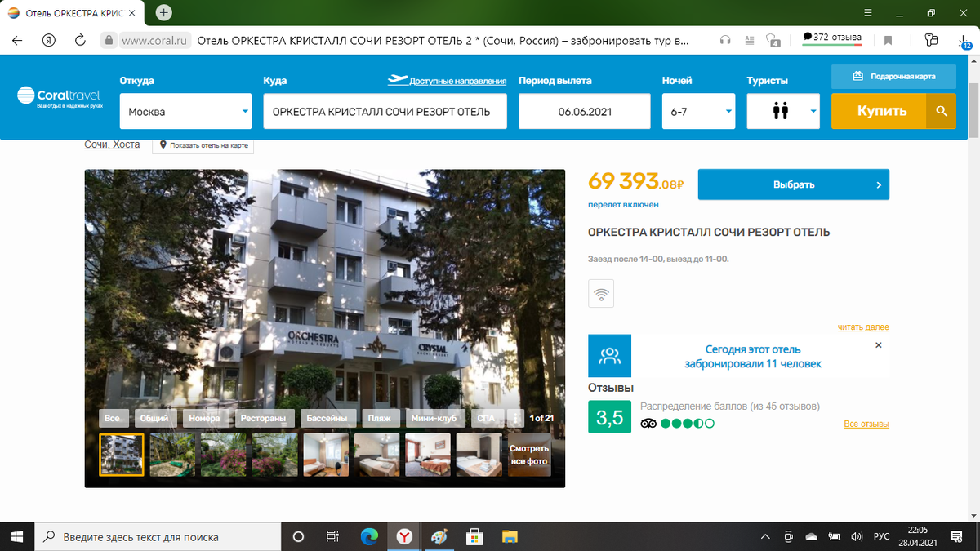Close the booking notification with the X

coord(879,345)
